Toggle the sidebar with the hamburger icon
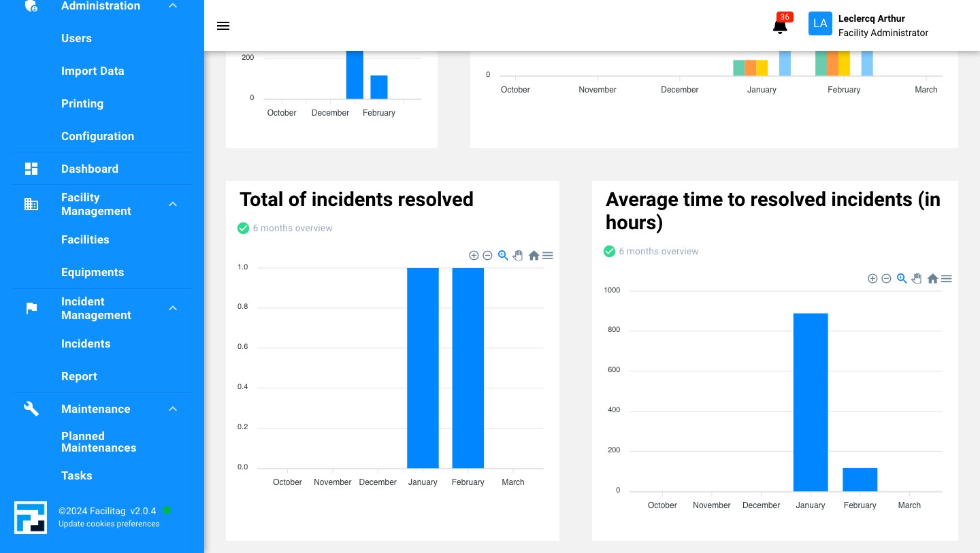 point(223,26)
